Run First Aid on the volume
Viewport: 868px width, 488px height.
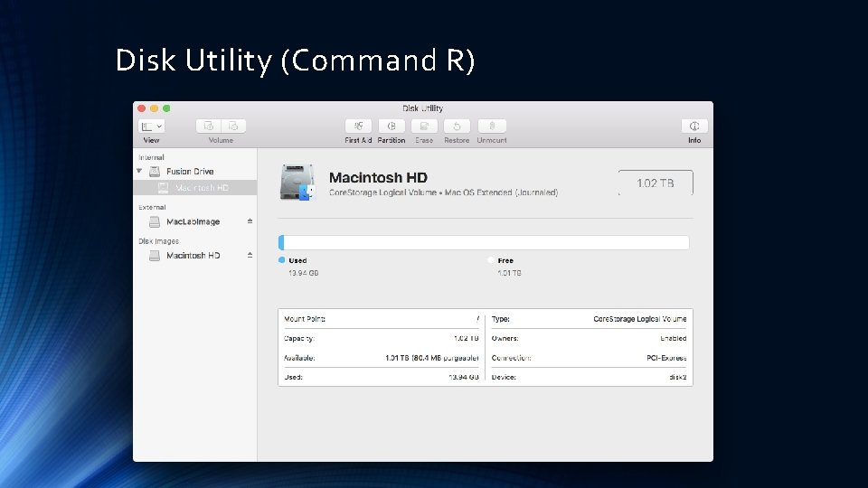click(358, 127)
